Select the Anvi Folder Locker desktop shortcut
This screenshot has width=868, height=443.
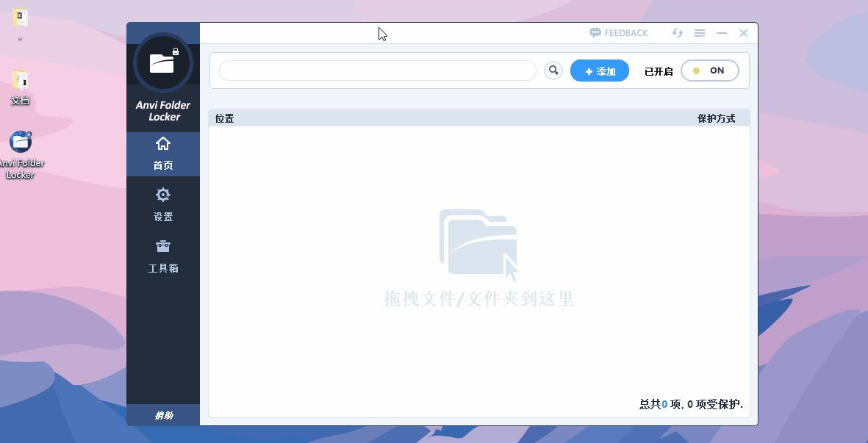click(21, 155)
